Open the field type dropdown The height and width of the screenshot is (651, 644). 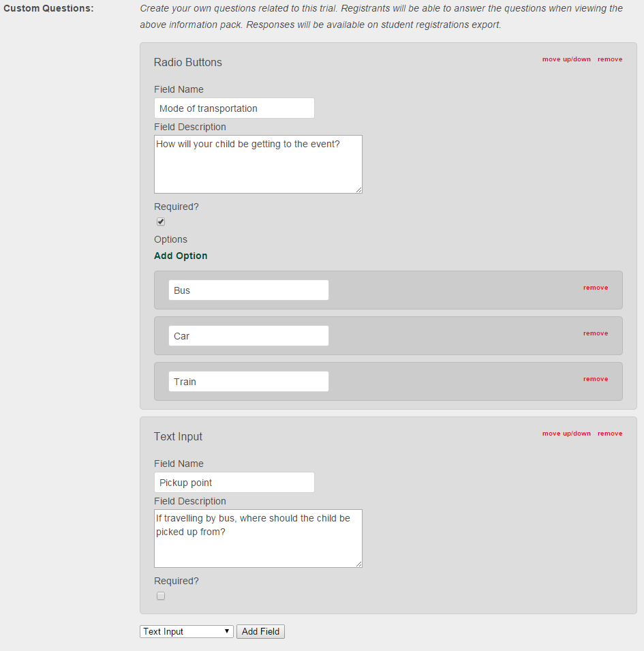point(186,631)
